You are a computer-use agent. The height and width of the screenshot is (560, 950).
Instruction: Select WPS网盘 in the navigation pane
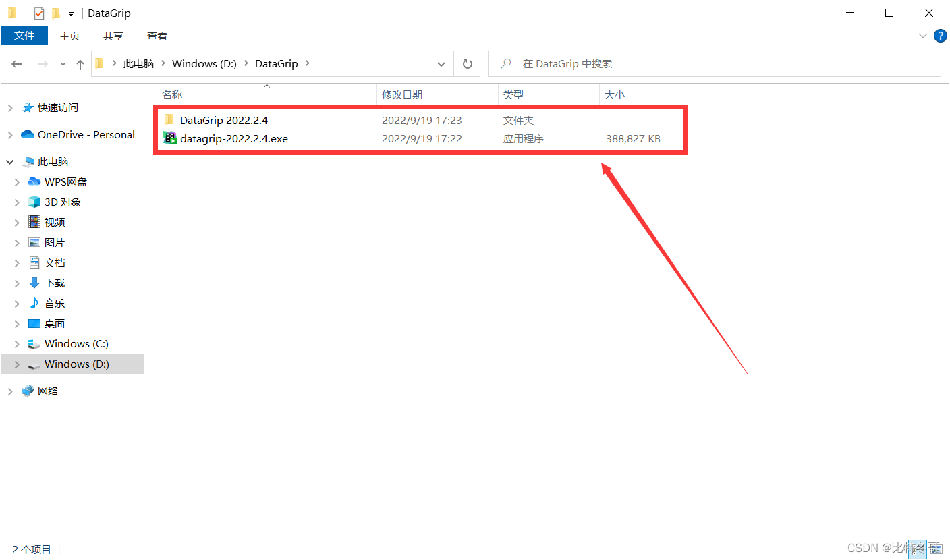coord(66,182)
